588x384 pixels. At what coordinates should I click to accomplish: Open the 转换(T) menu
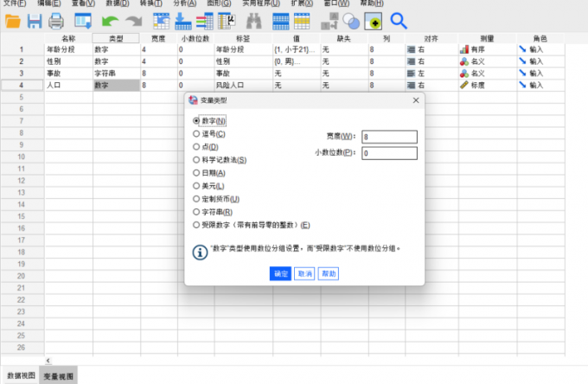151,3
